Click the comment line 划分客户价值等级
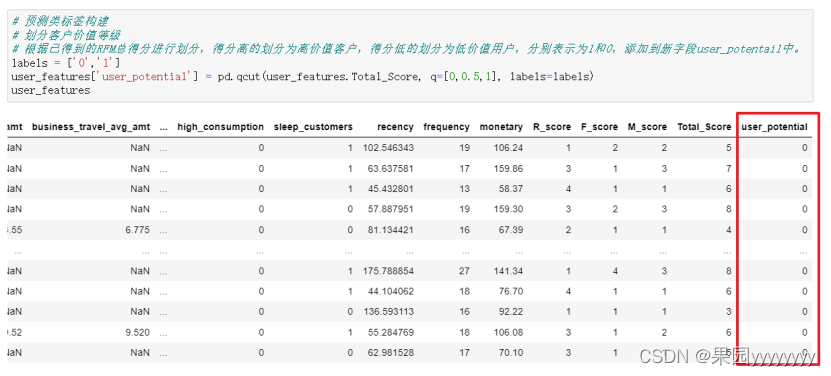This screenshot has width=831, height=376. coord(66,36)
